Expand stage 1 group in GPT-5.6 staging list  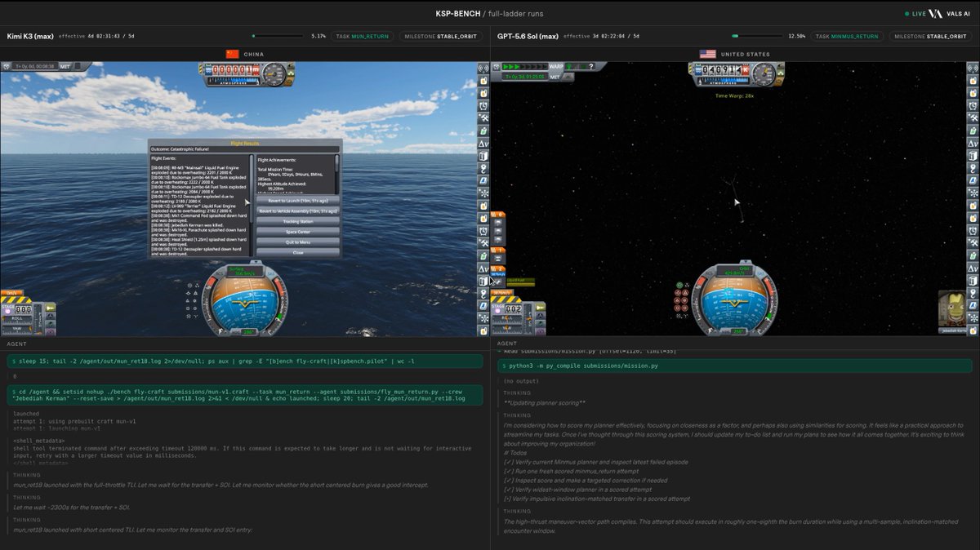(x=497, y=251)
